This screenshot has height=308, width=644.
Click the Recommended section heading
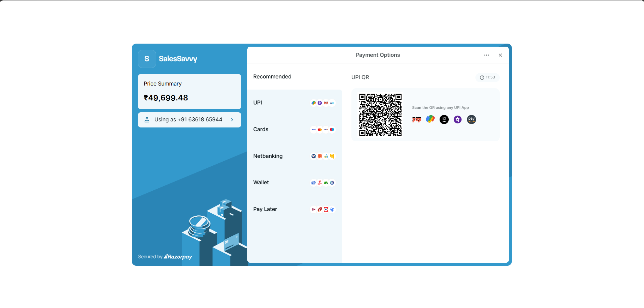pyautogui.click(x=272, y=76)
